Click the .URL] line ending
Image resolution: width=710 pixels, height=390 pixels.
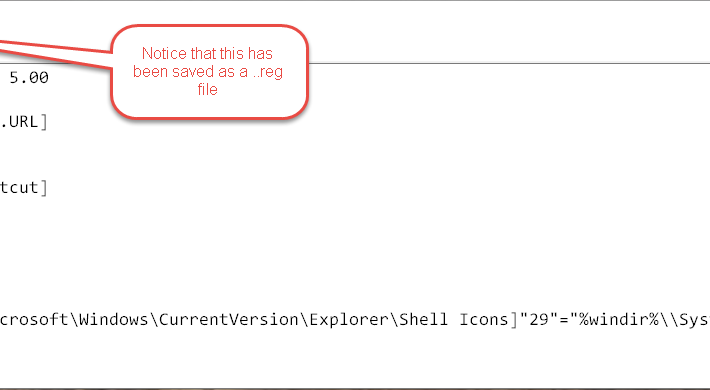24,122
